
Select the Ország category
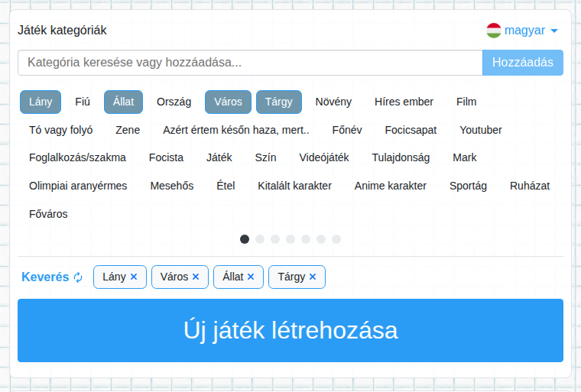click(x=174, y=102)
